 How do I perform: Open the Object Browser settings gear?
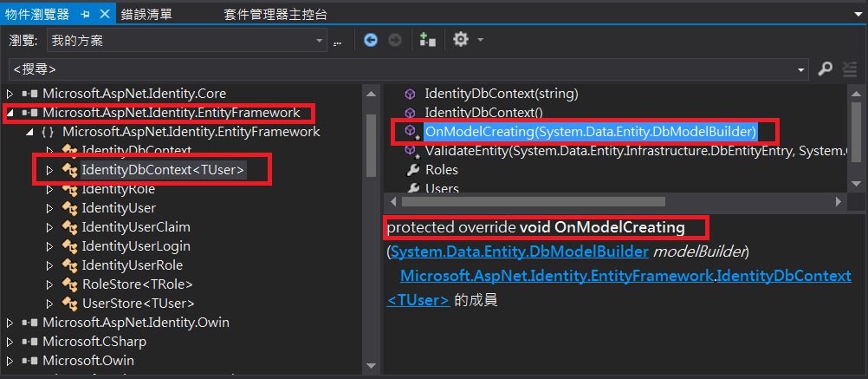pyautogui.click(x=461, y=40)
